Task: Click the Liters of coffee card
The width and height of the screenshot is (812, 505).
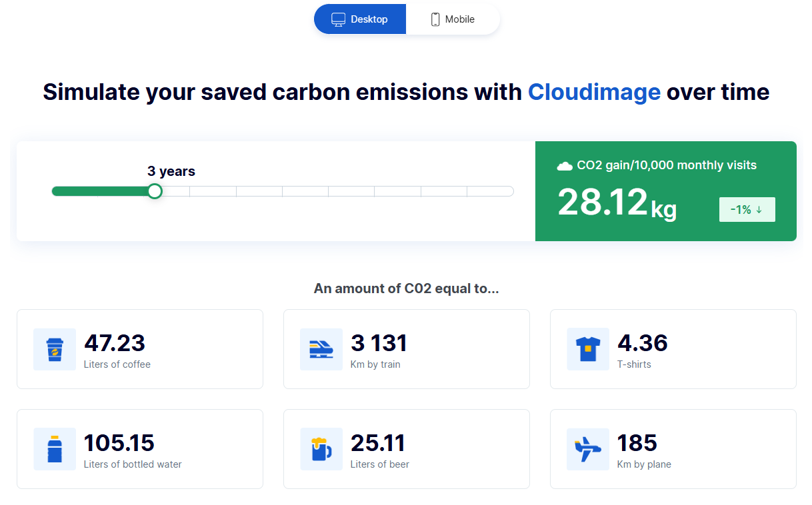Action: click(140, 348)
